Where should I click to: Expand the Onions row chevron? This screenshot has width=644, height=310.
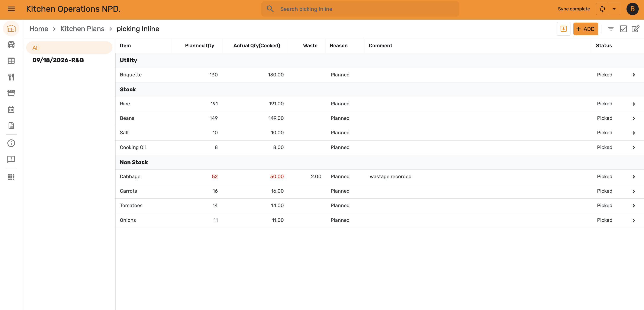click(634, 220)
